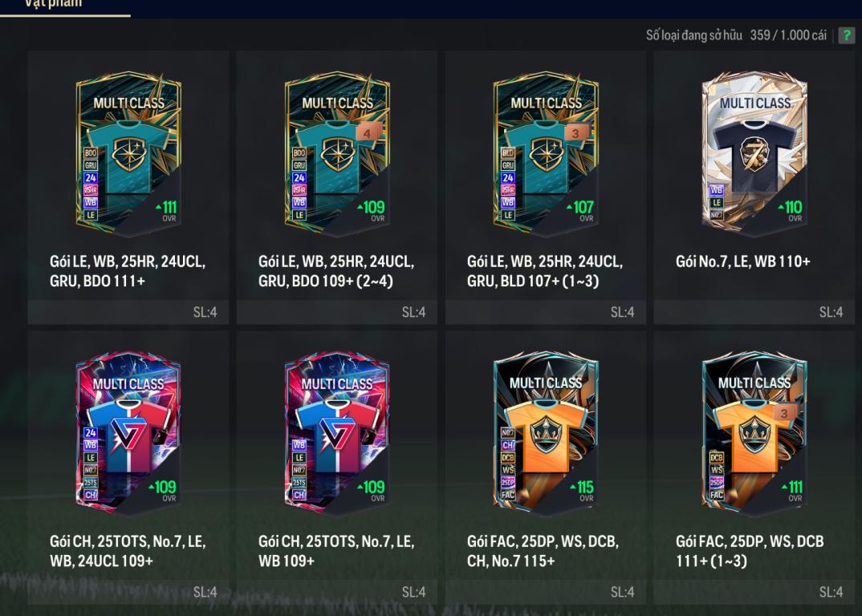The image size is (862, 616).
Task: Click the 'Số loại đang sở hữu 359 / 1.000' counter
Action: 736,35
